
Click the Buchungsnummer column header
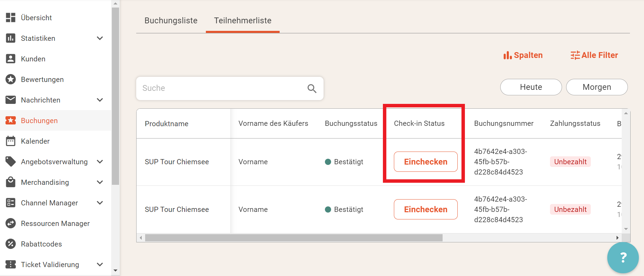504,123
